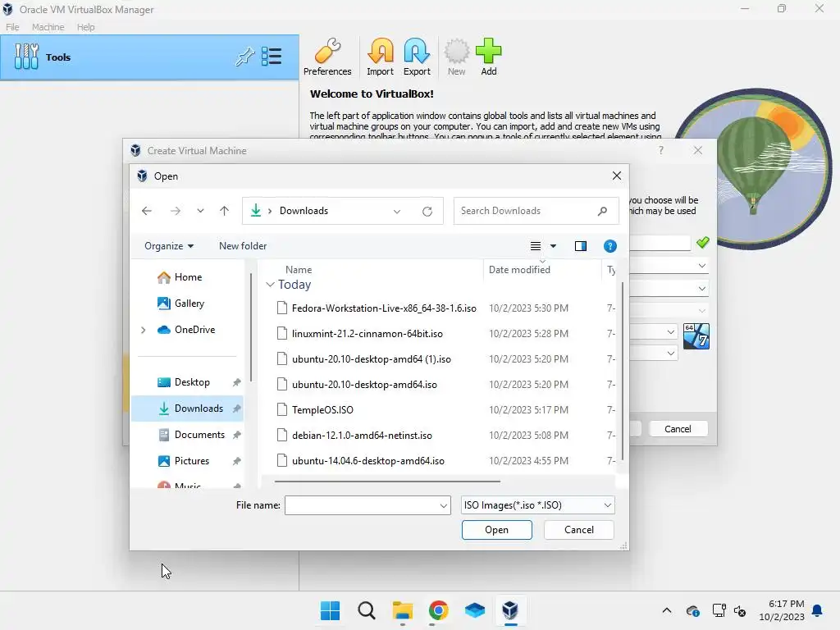Click Cancel in Create Virtual Machine dialog
The image size is (840, 630).
point(678,428)
